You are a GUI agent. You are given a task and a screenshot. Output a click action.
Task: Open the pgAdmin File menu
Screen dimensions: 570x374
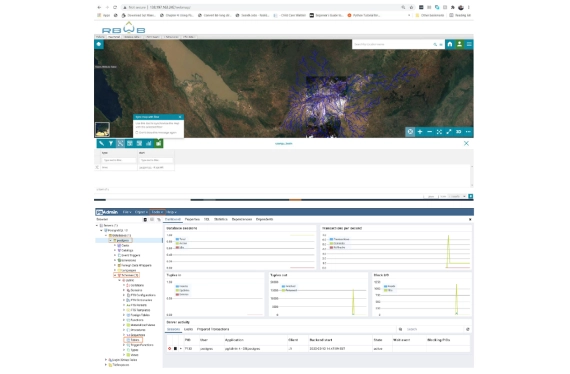[127, 212]
